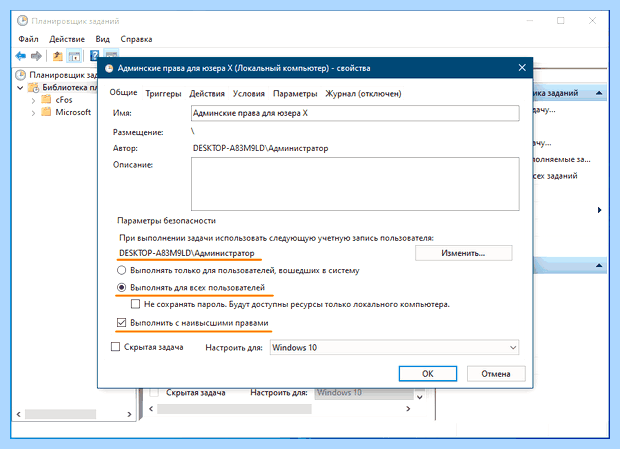620x449 pixels.
Task: Toggle background Скрытая задача checkbox
Action: click(154, 392)
